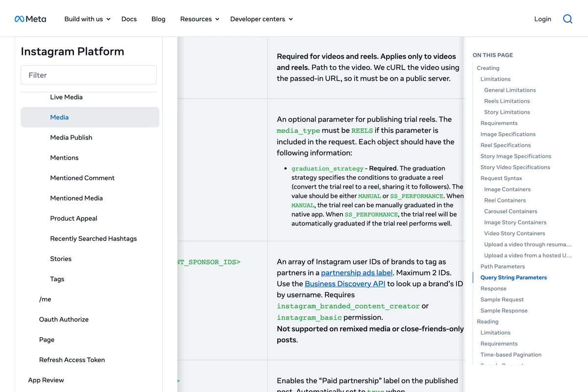Jump to Story Image Specifications section
Viewport: 588px width, 392px height.
[515, 156]
